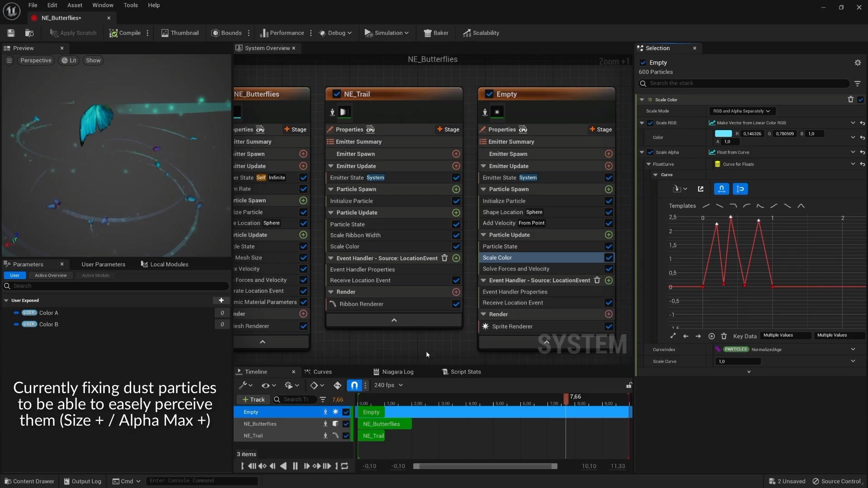Add User Exposed parameter plus icon
The height and width of the screenshot is (488, 868).
tap(221, 300)
